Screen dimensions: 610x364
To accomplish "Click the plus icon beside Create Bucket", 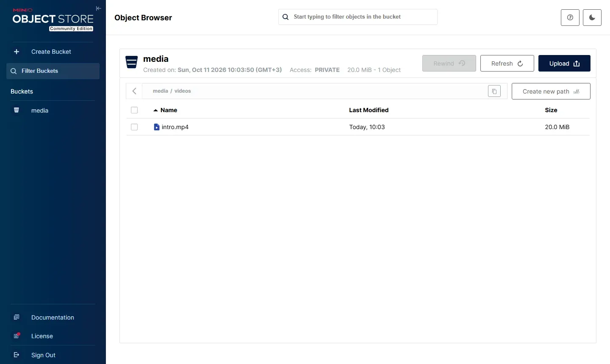I will tap(17, 52).
